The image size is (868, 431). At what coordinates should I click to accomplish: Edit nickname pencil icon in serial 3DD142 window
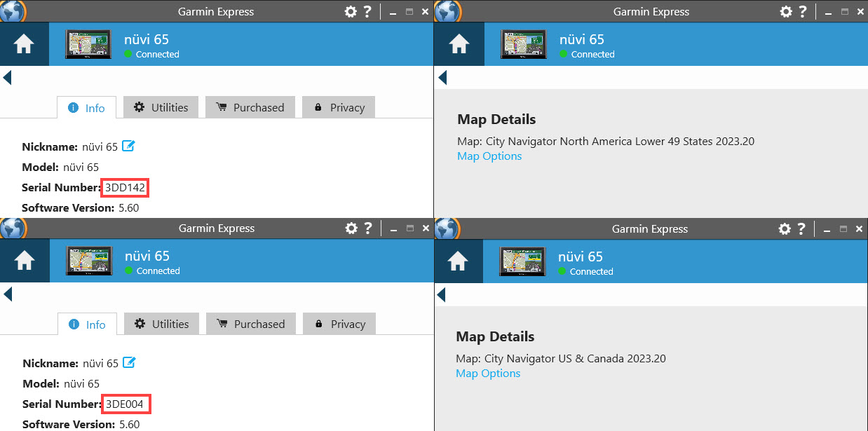click(x=128, y=146)
